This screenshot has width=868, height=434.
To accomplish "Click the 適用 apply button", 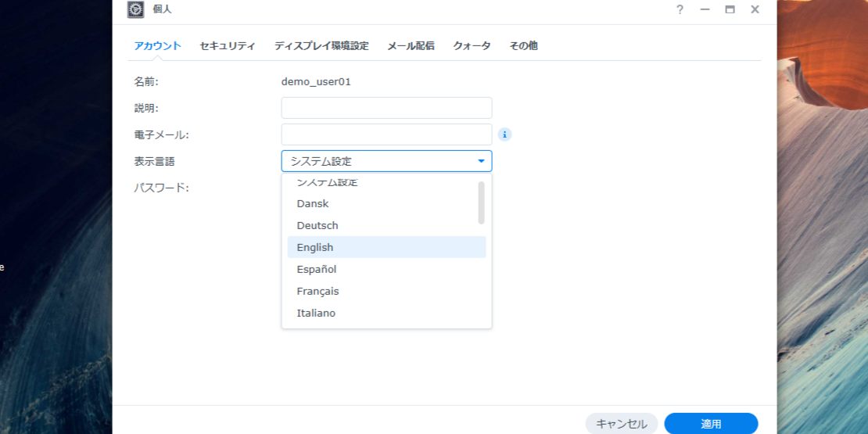I will pyautogui.click(x=711, y=424).
